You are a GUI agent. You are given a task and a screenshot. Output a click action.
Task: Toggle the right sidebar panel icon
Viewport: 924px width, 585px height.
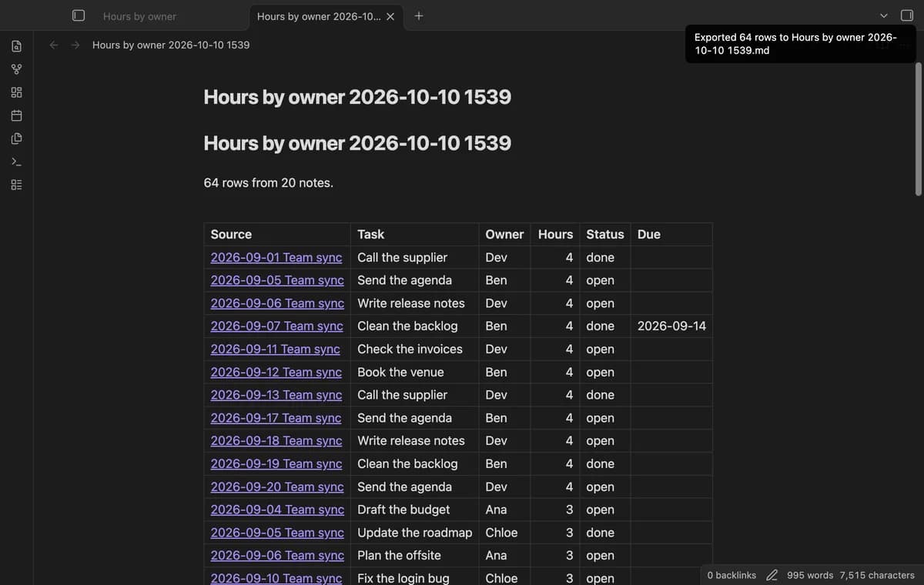(x=907, y=15)
